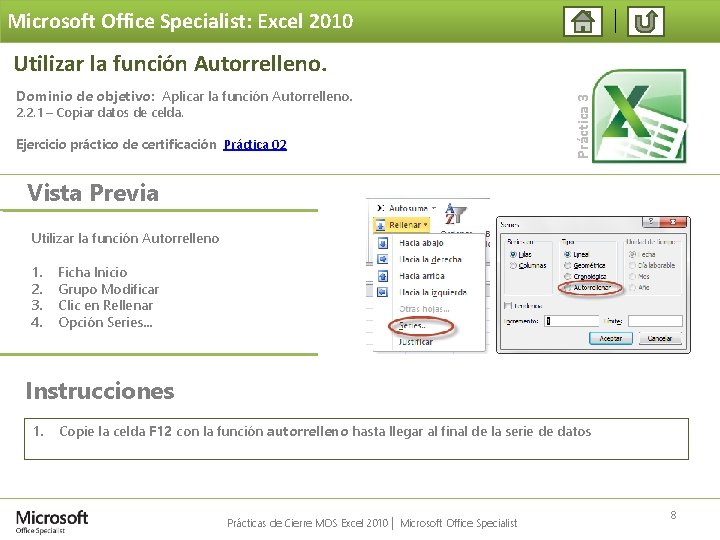Click the help question mark in Series dialog

[650, 222]
